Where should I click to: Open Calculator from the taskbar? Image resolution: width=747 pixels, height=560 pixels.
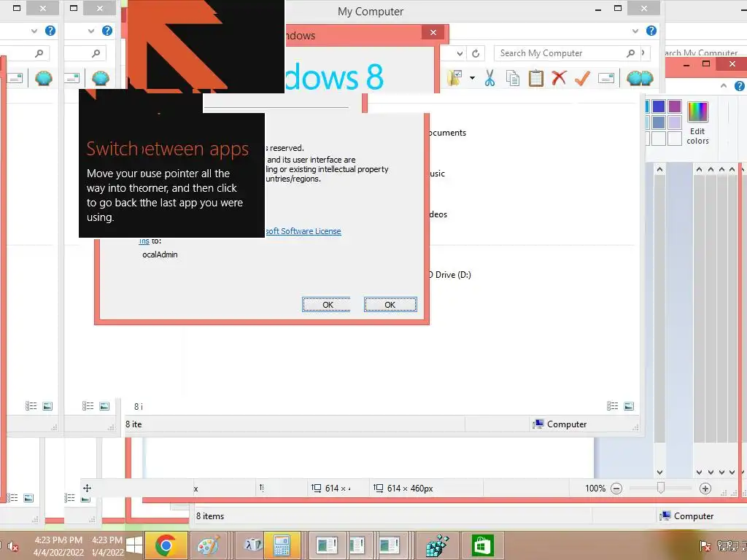click(282, 545)
